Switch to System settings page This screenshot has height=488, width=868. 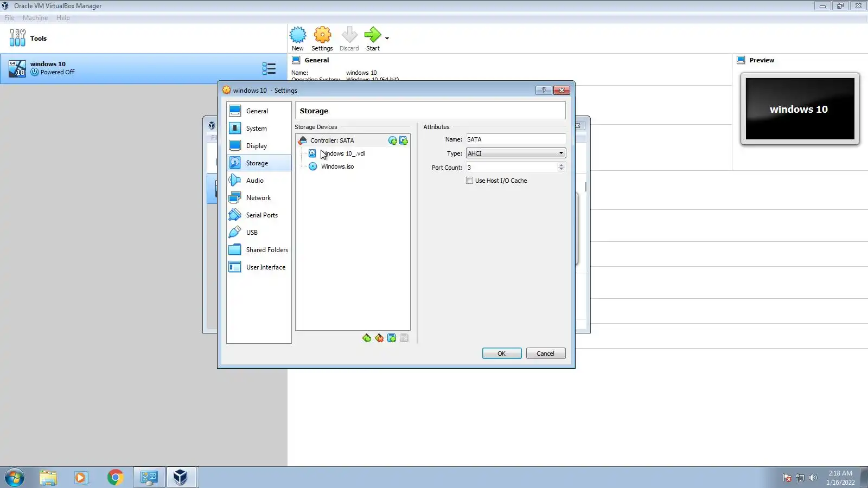coord(259,129)
